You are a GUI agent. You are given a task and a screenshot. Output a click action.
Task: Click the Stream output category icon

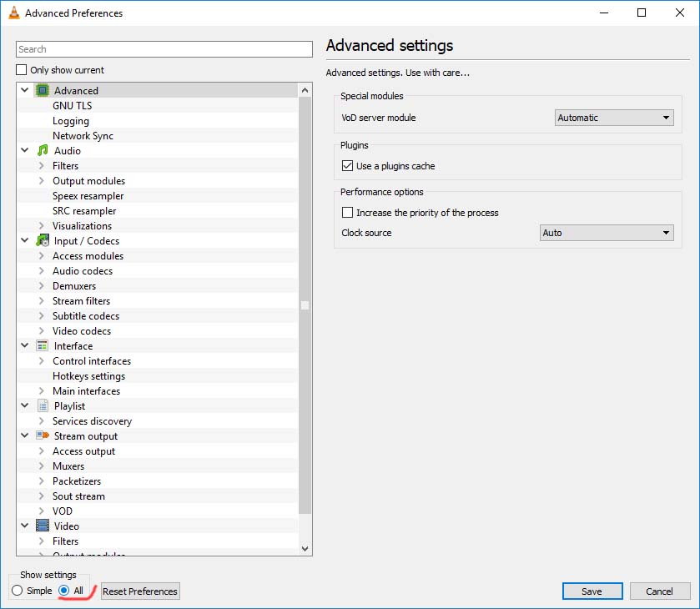[43, 435]
